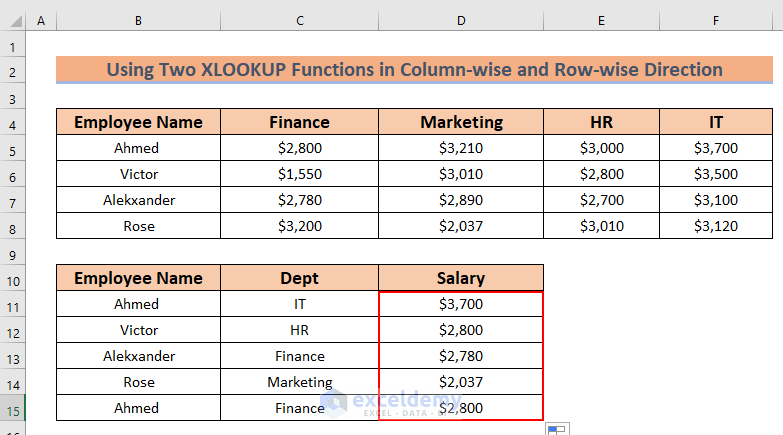Image resolution: width=783 pixels, height=435 pixels.
Task: Select column F header
Action: click(716, 21)
